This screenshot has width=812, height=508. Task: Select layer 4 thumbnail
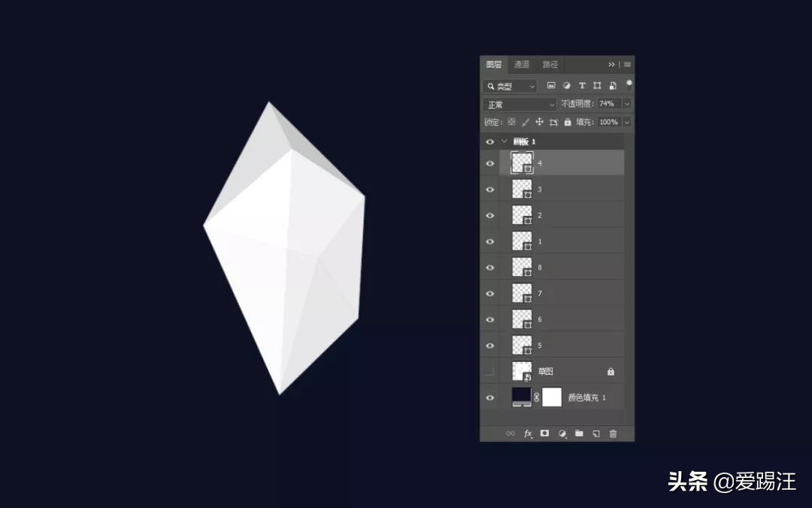point(522,163)
